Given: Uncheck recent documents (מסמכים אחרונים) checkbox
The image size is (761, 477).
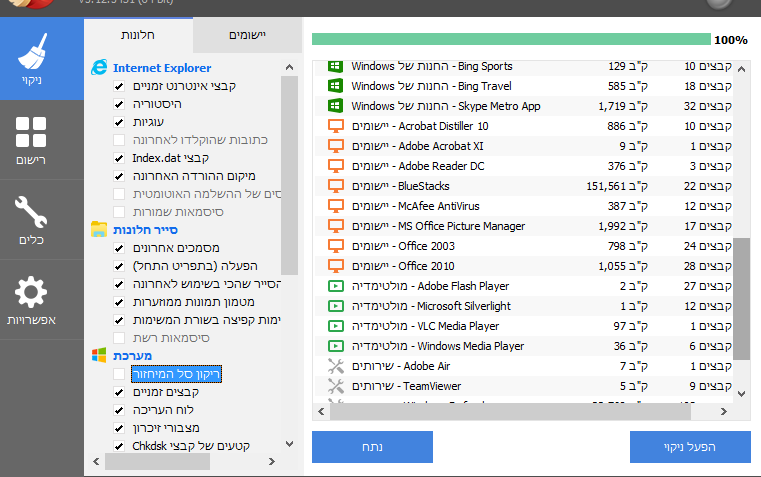Looking at the screenshot, I should 119,248.
